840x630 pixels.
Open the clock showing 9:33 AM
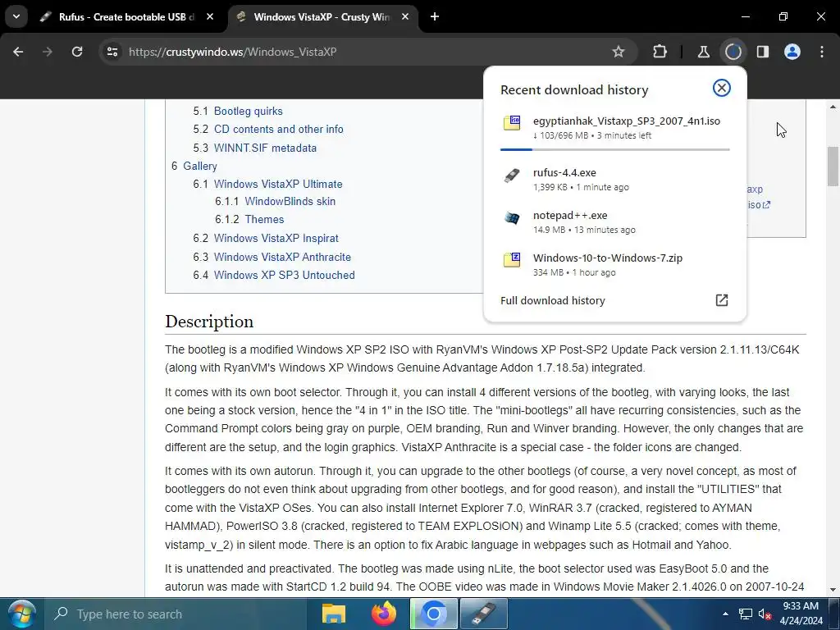point(801,614)
